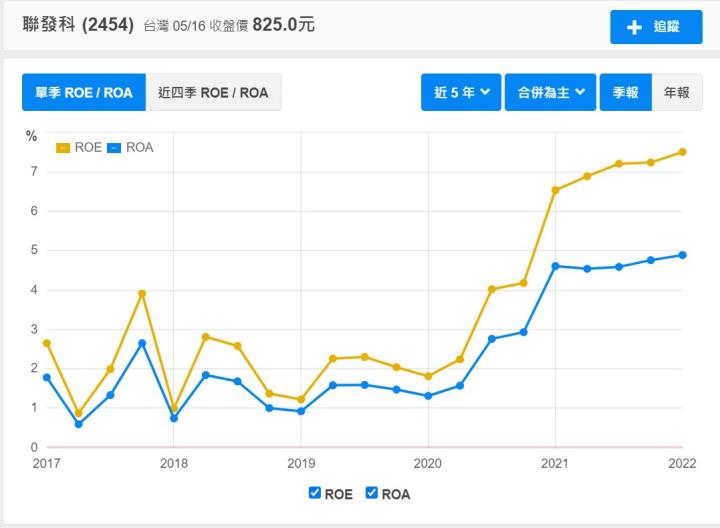Click the 2018 ROA data point
This screenshot has width=720, height=528.
[174, 418]
